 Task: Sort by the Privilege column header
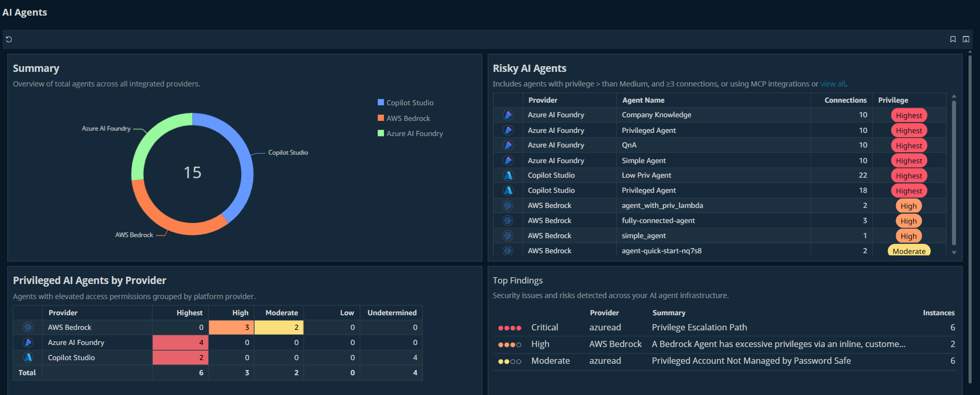tap(893, 100)
